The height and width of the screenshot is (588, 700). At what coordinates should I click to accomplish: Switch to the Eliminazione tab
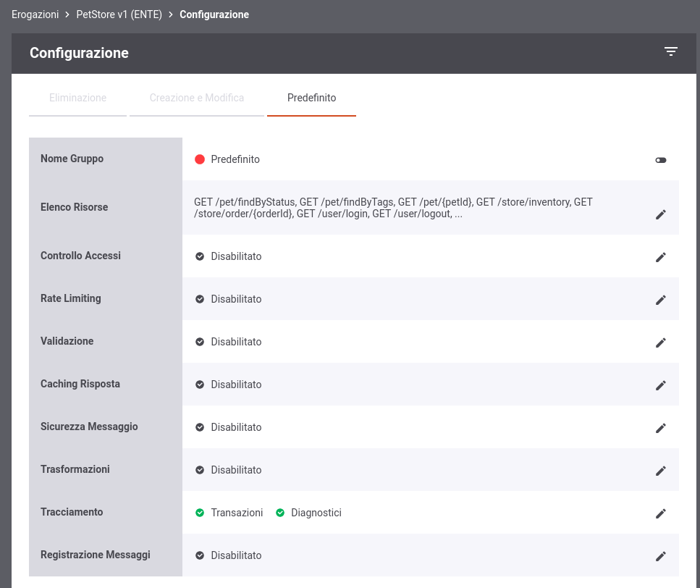tap(77, 98)
